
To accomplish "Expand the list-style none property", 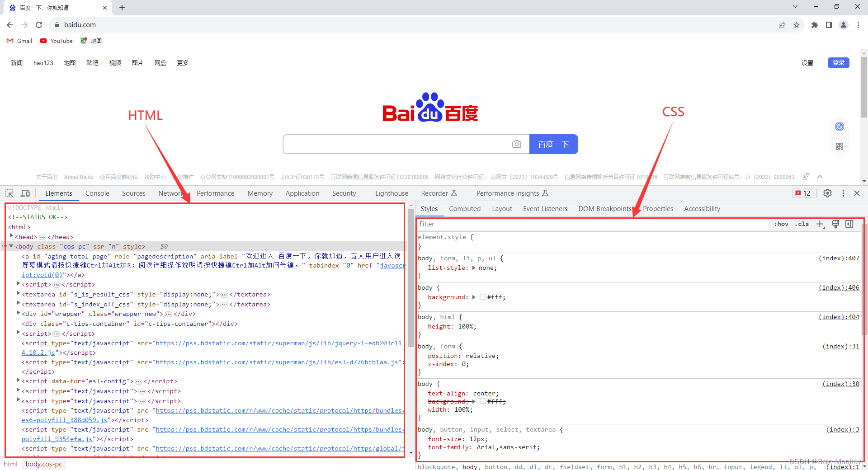I will pos(474,268).
